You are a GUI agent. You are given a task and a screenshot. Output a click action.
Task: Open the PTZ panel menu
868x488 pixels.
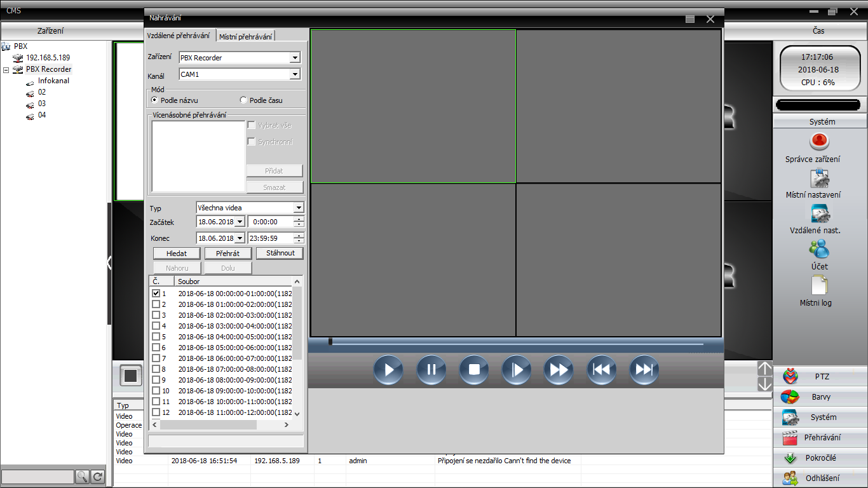point(820,377)
